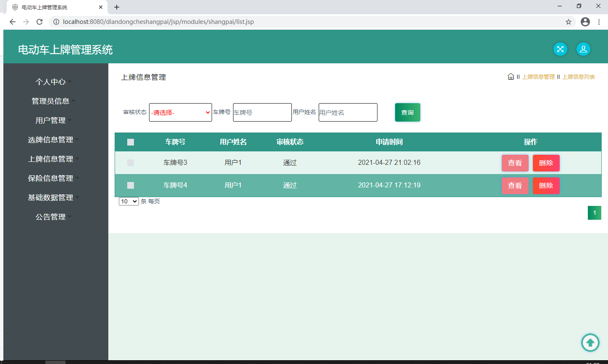The height and width of the screenshot is (364, 608).
Task: Click the 车牌号 column header
Action: (175, 142)
